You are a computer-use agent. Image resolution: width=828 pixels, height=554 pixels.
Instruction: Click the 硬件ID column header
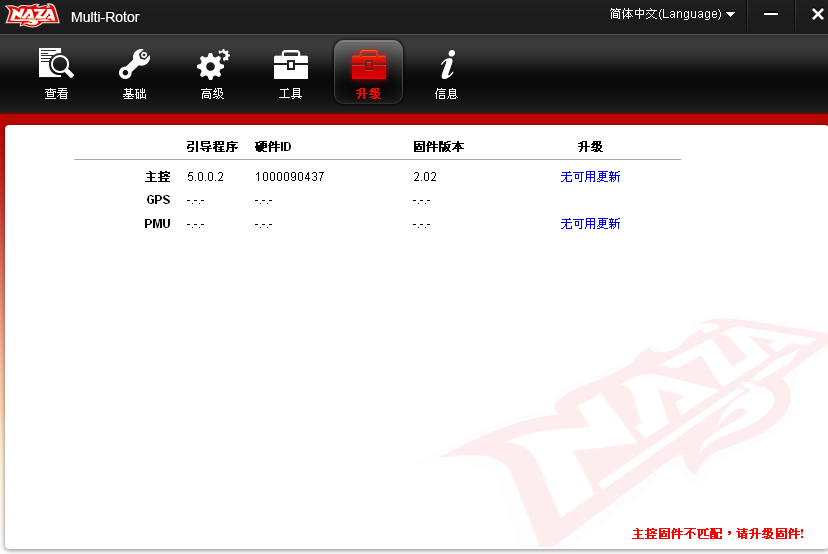point(272,146)
